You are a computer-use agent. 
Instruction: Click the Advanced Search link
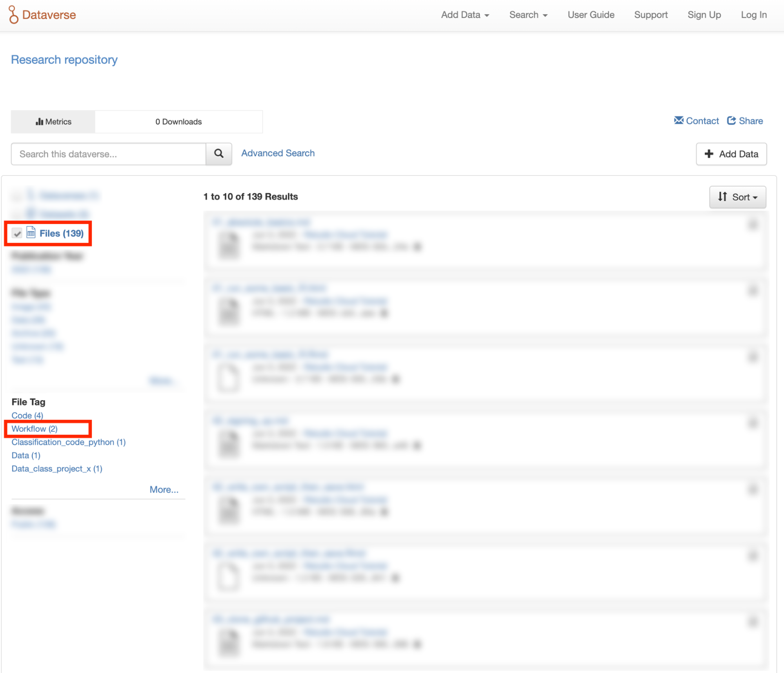278,153
